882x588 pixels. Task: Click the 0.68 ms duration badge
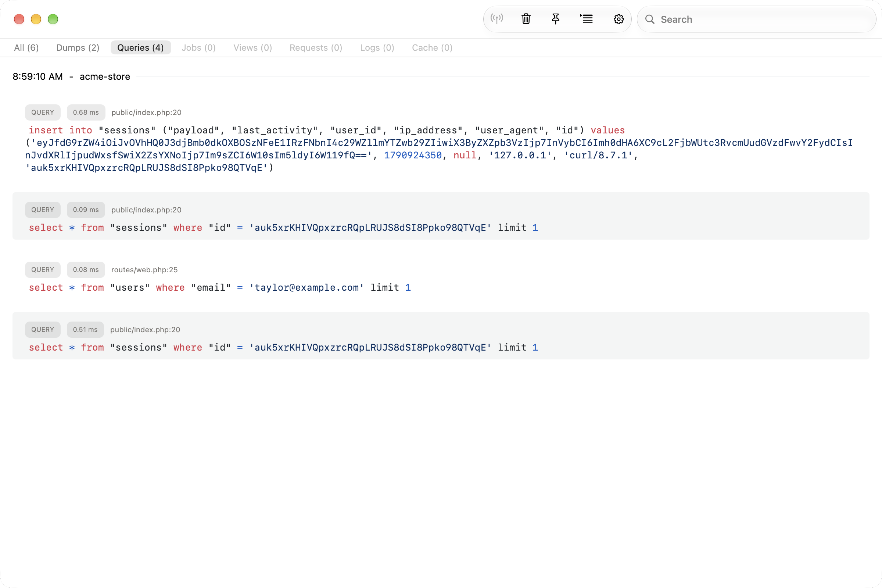(86, 112)
